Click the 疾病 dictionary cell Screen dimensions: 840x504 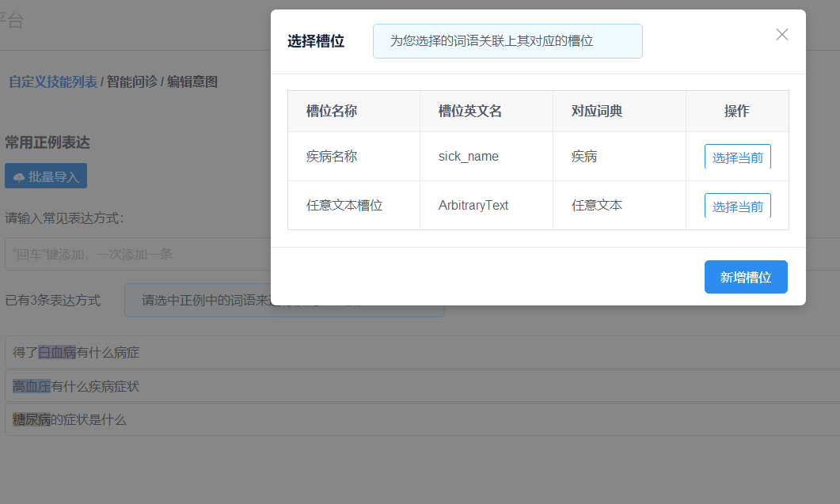[585, 156]
